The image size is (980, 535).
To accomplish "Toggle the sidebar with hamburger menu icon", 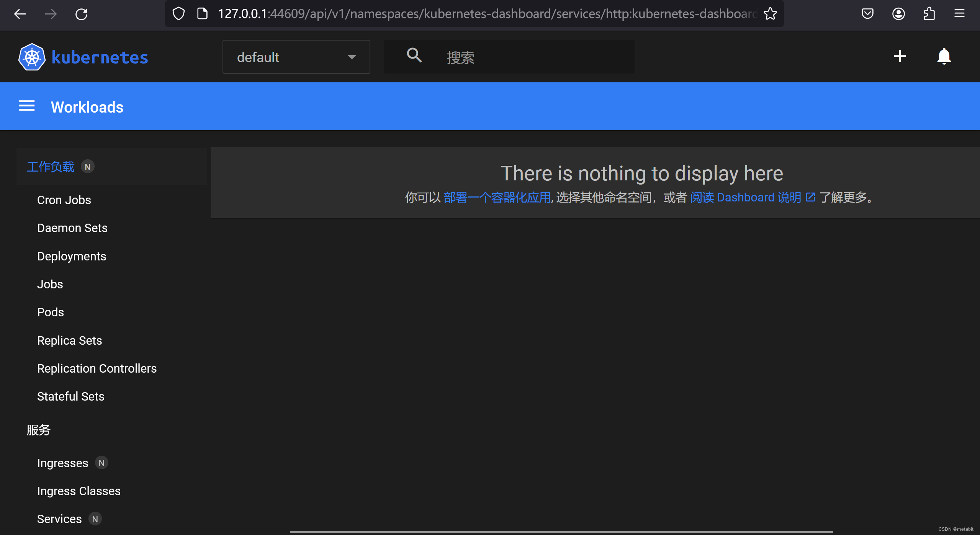I will tap(27, 106).
